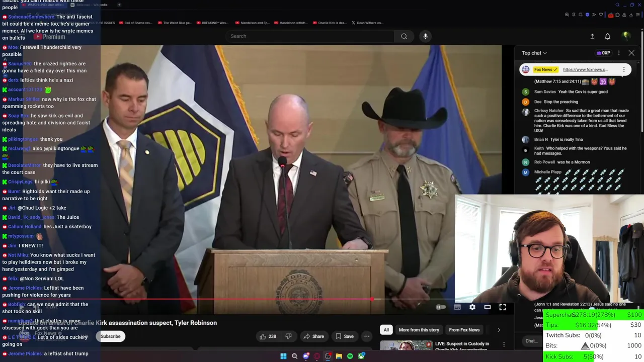
Task: Open more actions ellipsis below video
Action: [367, 336]
